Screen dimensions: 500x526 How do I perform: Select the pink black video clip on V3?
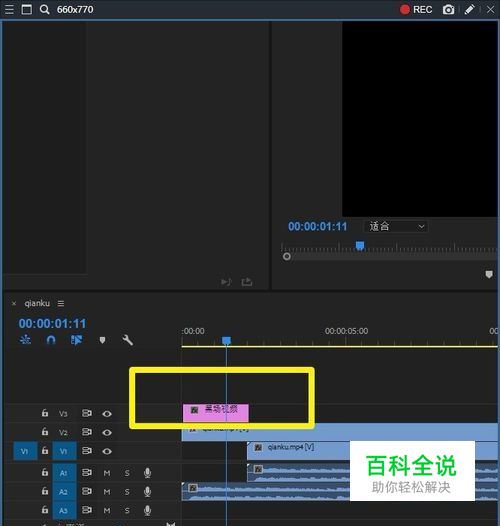click(216, 413)
